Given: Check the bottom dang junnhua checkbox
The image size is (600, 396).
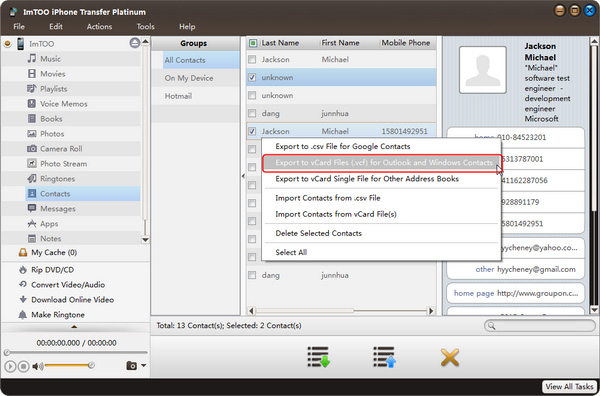Looking at the screenshot, I should click(x=252, y=275).
